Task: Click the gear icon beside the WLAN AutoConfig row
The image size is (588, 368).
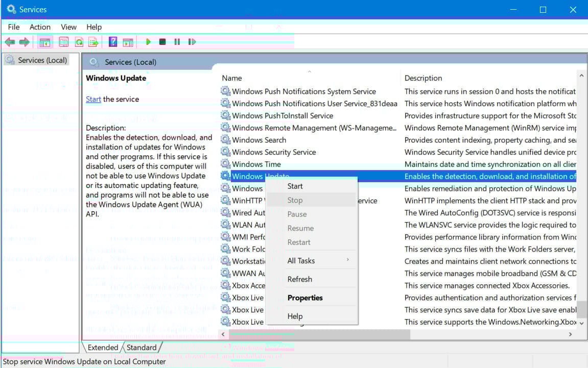Action: tap(225, 225)
